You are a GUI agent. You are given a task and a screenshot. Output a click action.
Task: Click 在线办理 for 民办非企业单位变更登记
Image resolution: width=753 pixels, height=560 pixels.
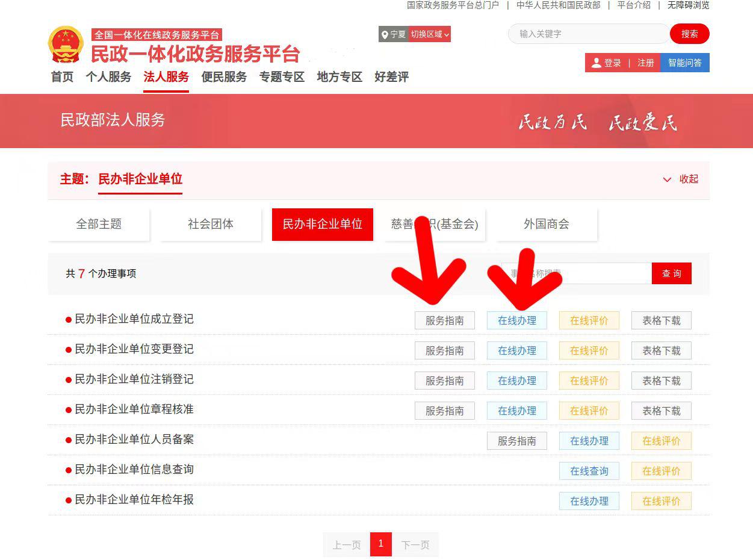click(516, 350)
